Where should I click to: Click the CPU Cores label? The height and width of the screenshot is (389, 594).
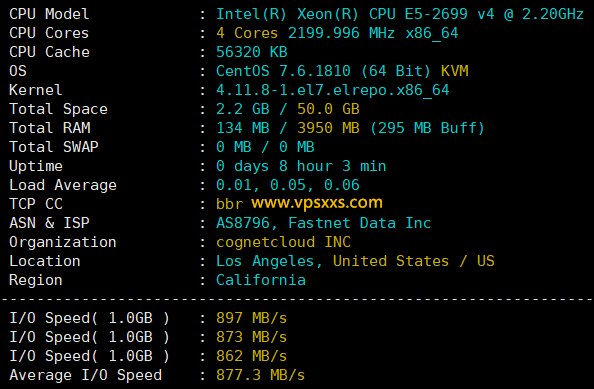[x=49, y=33]
